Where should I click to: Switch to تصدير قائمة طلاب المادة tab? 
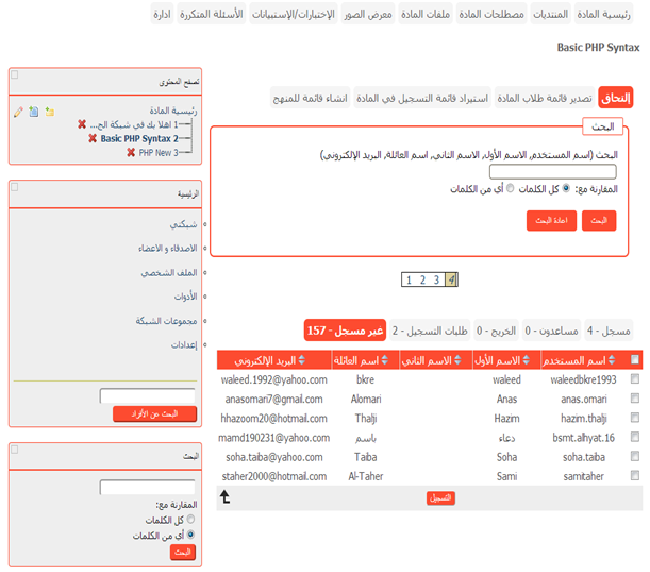545,97
